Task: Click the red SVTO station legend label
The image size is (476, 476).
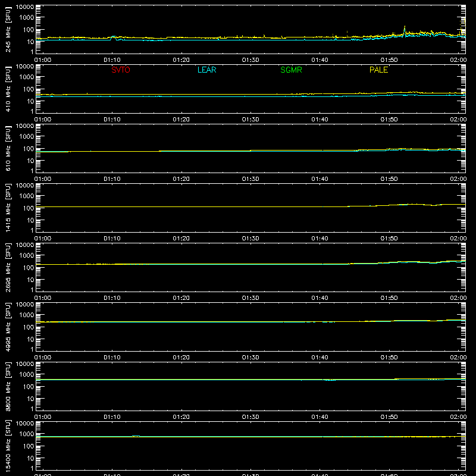Action: click(x=121, y=70)
